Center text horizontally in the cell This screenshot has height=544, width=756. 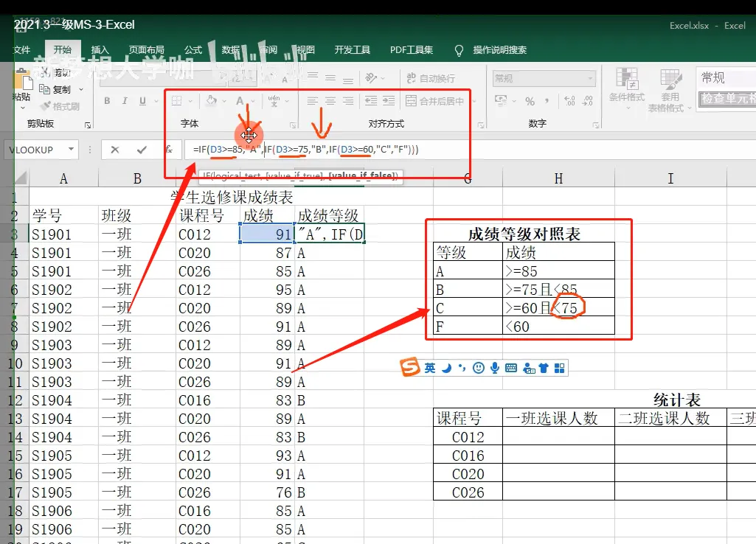330,101
